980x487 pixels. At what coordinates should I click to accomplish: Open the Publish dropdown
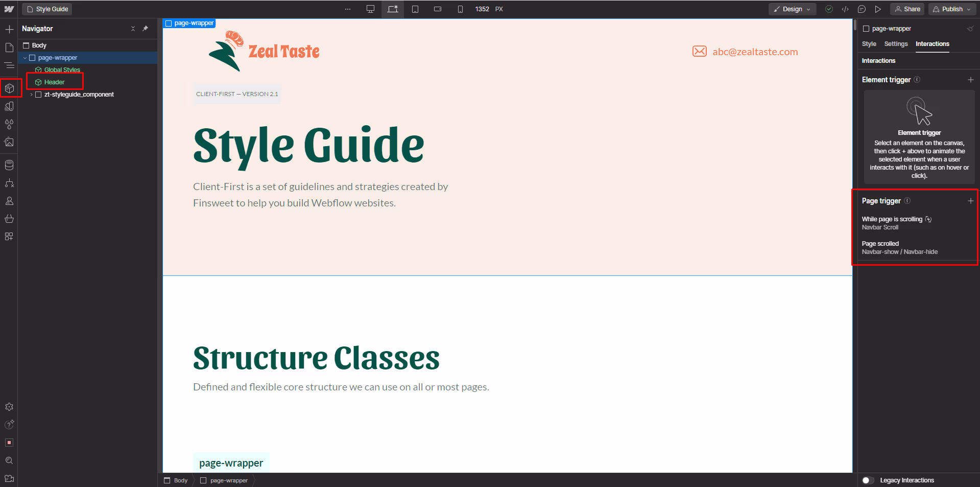point(952,9)
